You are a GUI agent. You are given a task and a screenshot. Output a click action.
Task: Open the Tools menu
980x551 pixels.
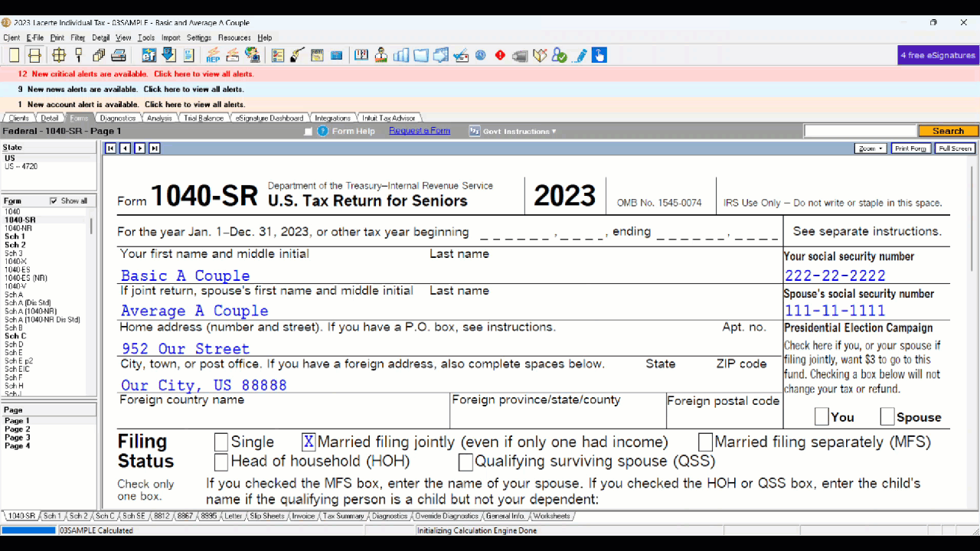pos(146,37)
